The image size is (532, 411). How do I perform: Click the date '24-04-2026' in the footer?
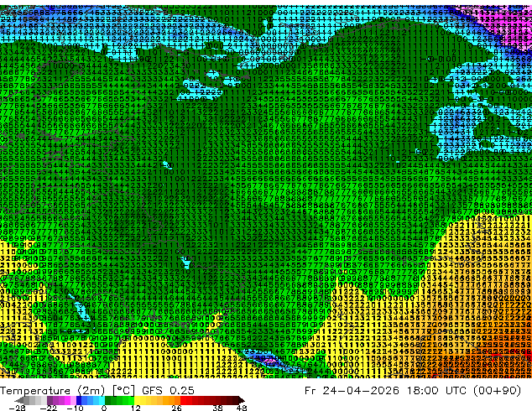(x=360, y=391)
